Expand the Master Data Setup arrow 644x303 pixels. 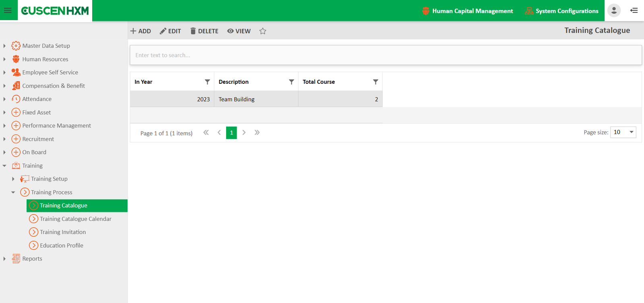(4, 46)
